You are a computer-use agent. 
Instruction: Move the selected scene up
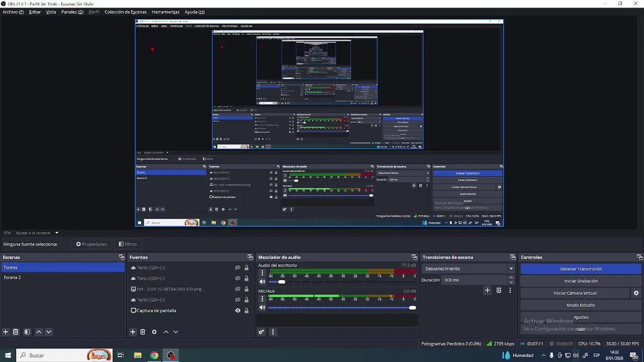39,332
